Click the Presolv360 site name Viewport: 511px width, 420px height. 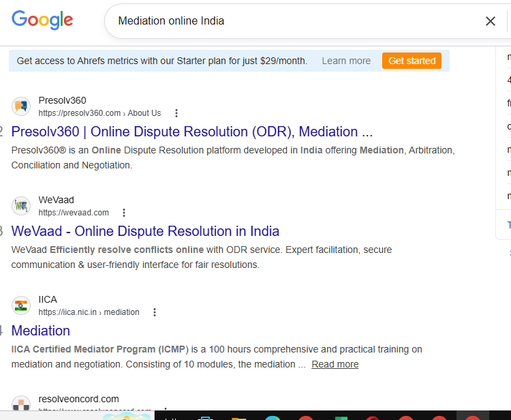62,100
